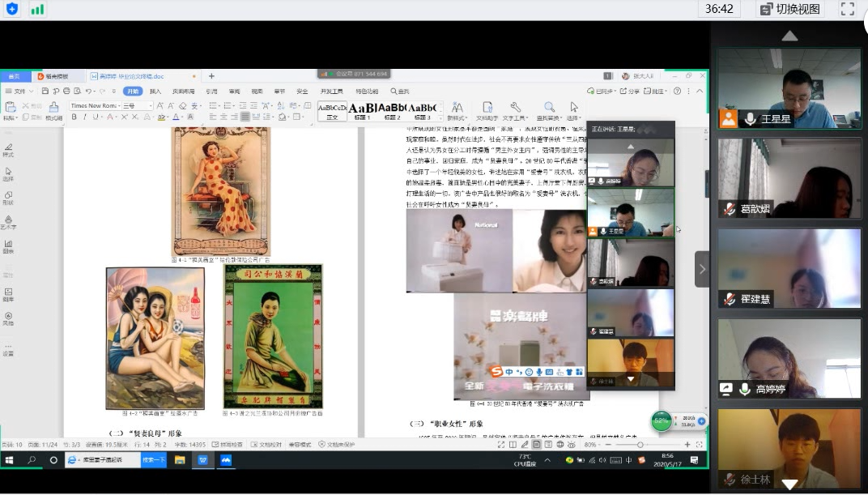The width and height of the screenshot is (868, 495).
Task: Click the Bold formatting icon
Action: point(74,117)
